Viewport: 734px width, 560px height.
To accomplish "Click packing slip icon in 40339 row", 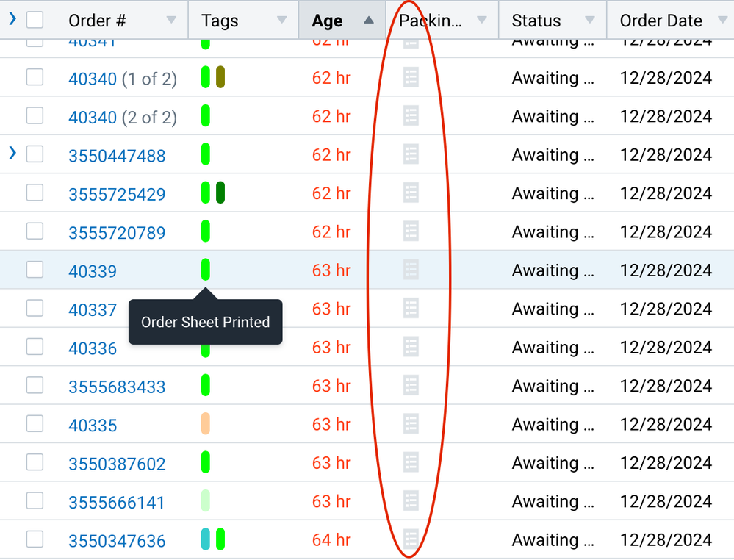I will [411, 270].
